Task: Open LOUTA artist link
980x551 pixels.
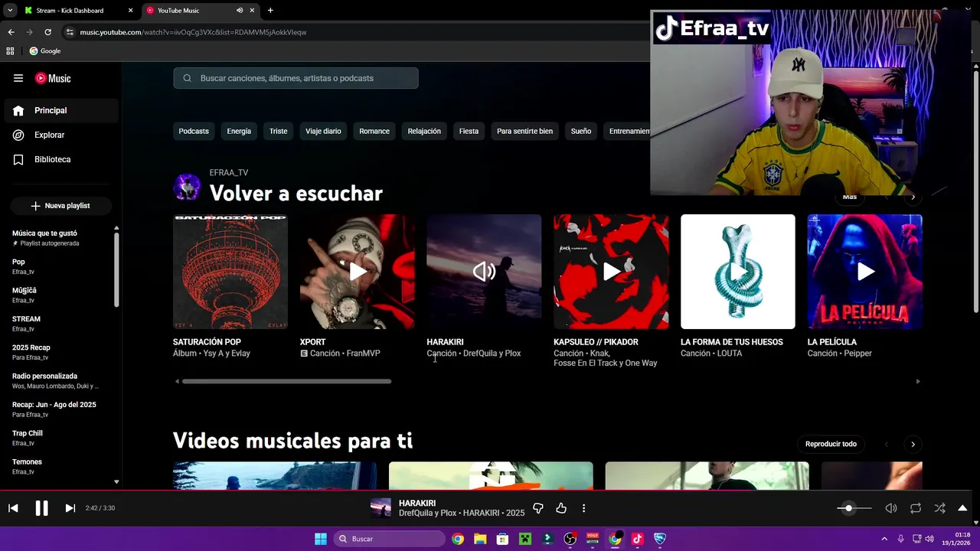Action: [x=730, y=354]
